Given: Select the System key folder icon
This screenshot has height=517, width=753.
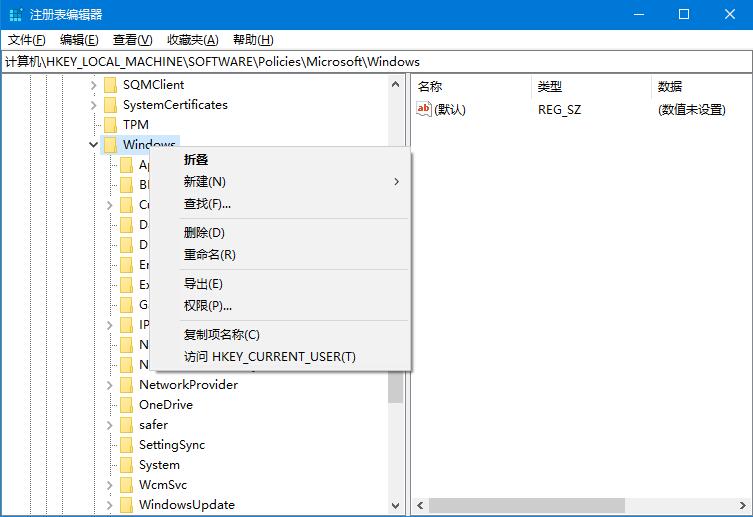Looking at the screenshot, I should [126, 465].
